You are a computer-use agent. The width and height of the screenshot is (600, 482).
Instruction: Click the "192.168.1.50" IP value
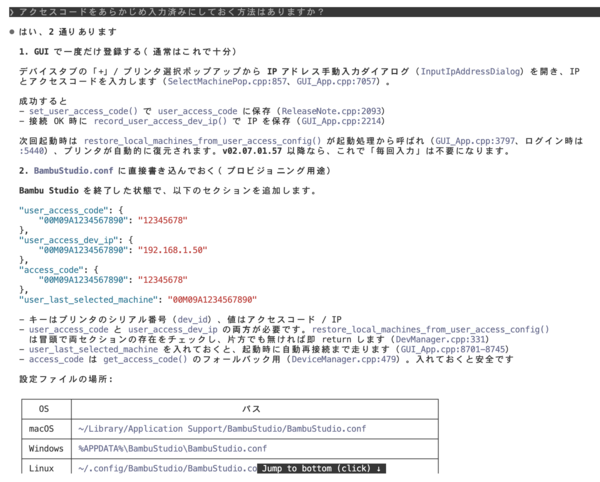[x=173, y=250]
